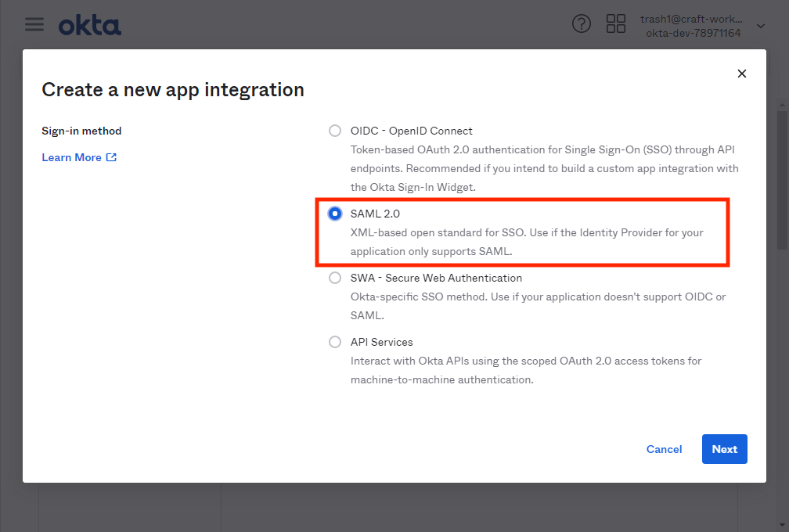Click the XML-based open standard description
789x532 pixels.
pos(527,242)
